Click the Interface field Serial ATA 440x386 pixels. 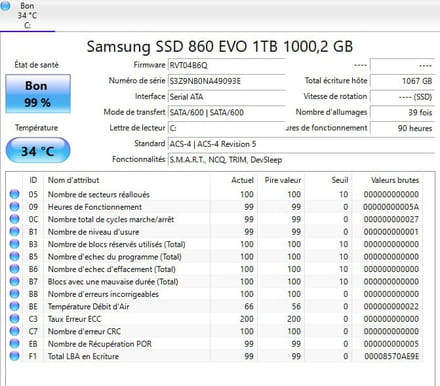(226, 97)
